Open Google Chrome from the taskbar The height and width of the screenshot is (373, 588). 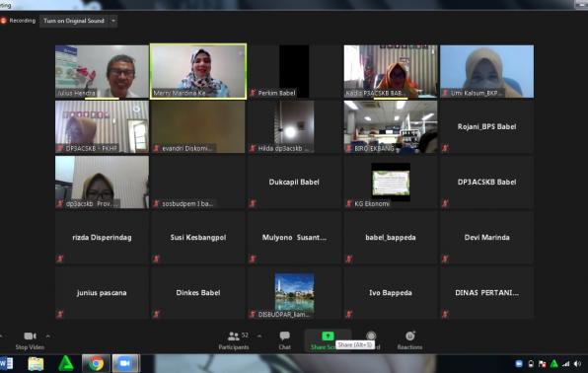tap(96, 363)
